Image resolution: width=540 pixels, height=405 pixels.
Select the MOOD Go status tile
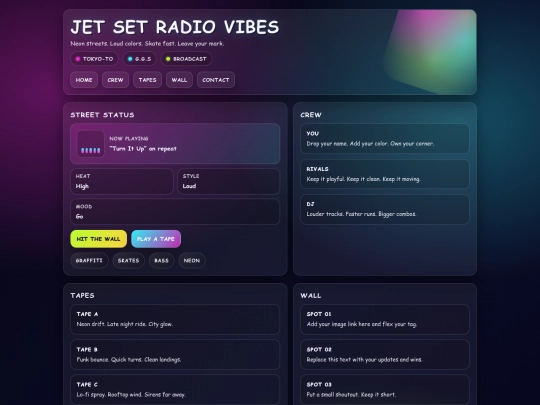tap(175, 212)
